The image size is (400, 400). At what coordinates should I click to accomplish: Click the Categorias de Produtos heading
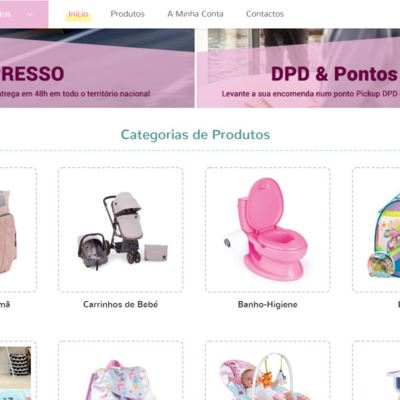(195, 135)
